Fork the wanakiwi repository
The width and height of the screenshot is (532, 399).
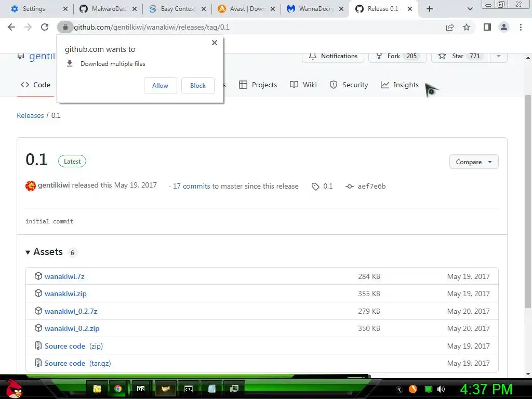[x=397, y=56]
